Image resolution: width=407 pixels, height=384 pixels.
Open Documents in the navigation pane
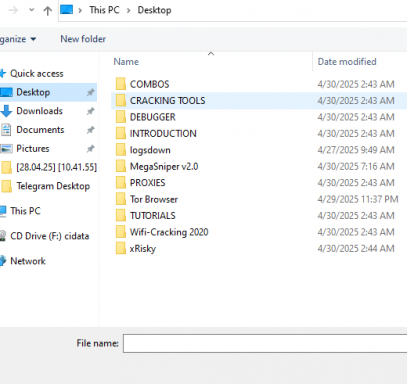pyautogui.click(x=40, y=130)
